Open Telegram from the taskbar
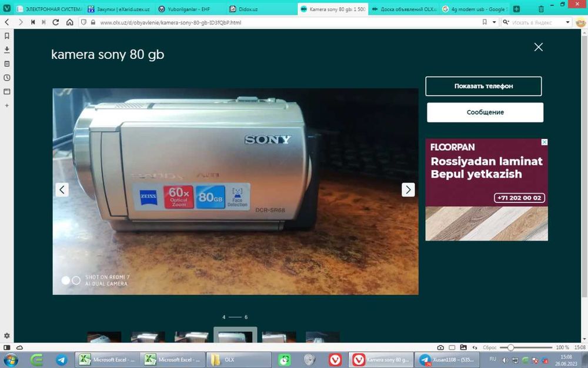Screen dimensions: 588x368 (x=62, y=360)
